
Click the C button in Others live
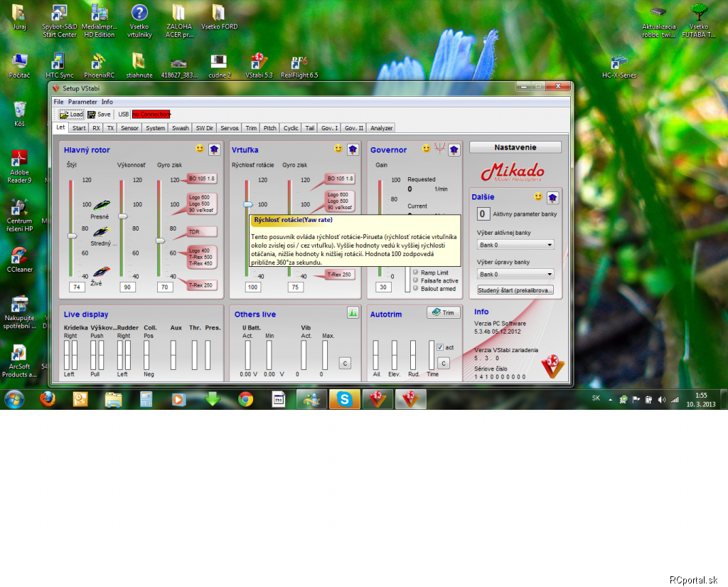(345, 363)
